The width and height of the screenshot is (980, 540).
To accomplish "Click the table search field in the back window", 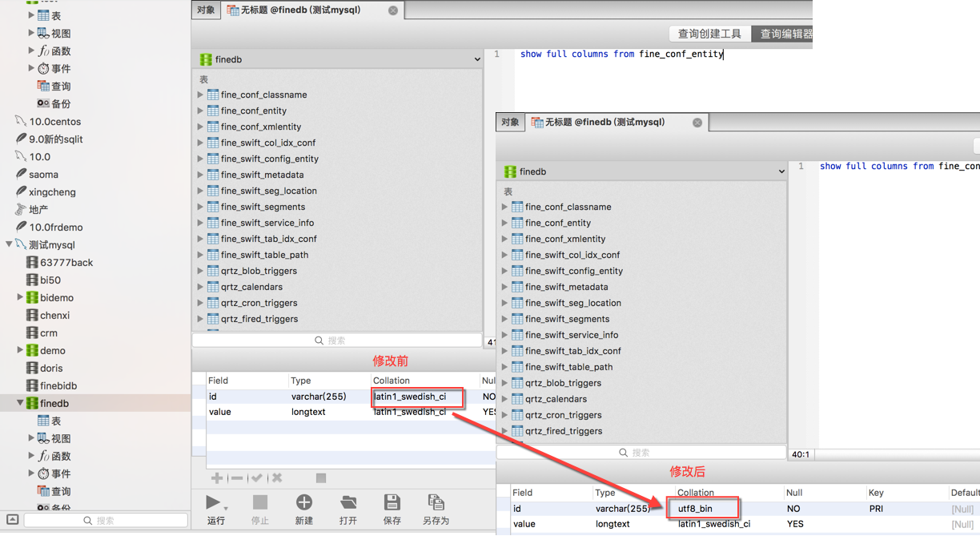I will pyautogui.click(x=337, y=341).
